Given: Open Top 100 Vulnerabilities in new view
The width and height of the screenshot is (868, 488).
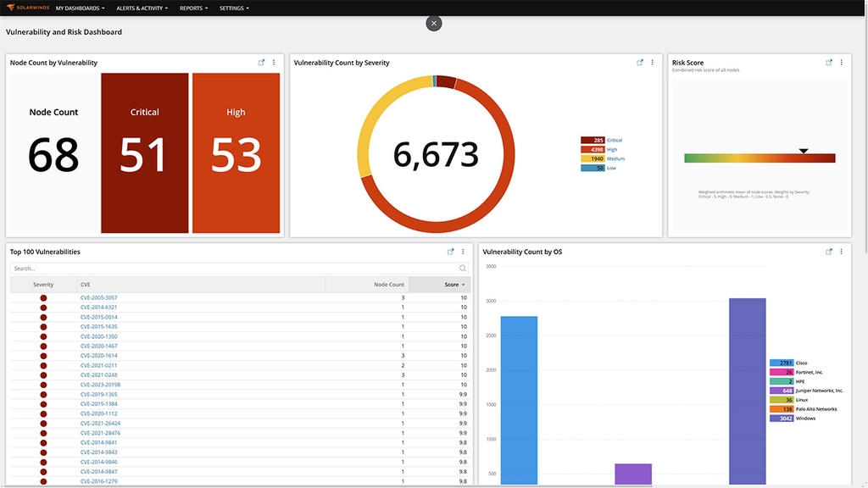Looking at the screenshot, I should point(449,252).
